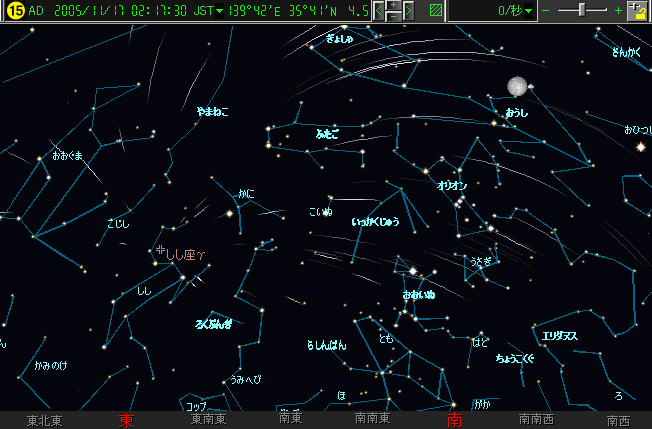This screenshot has width=652, height=429.
Task: Click the plus sign beside the slider
Action: [618, 12]
